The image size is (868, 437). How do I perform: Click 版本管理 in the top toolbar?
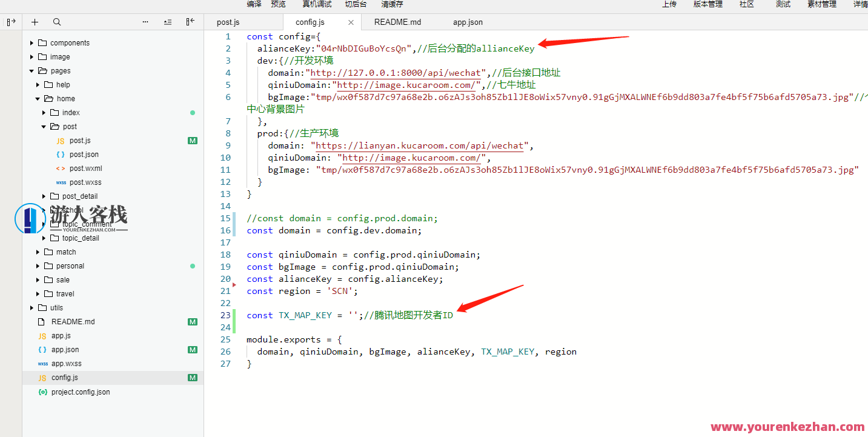[x=707, y=4]
